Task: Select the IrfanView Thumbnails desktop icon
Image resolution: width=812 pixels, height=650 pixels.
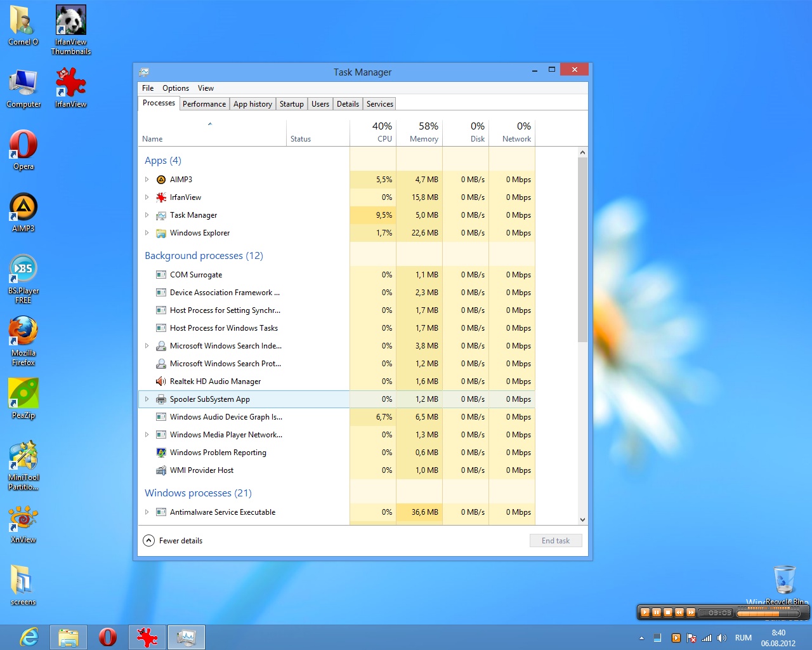Action: [x=71, y=30]
